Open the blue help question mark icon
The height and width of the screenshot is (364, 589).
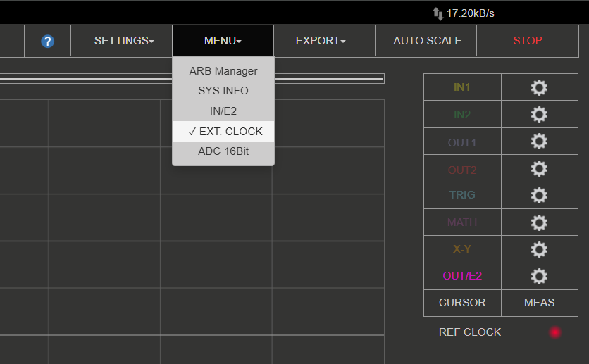pos(48,42)
